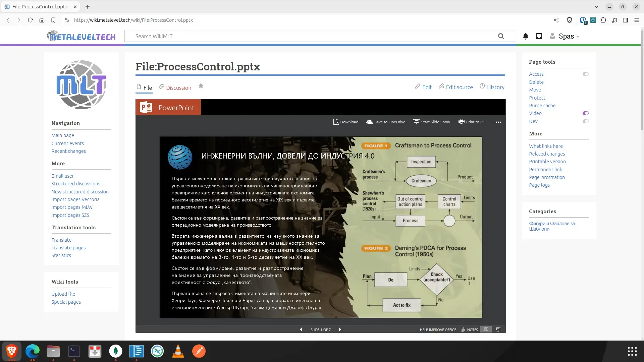Viewport: 644px width, 362px height.
Task: Open the Recent changes link
Action: 68,151
